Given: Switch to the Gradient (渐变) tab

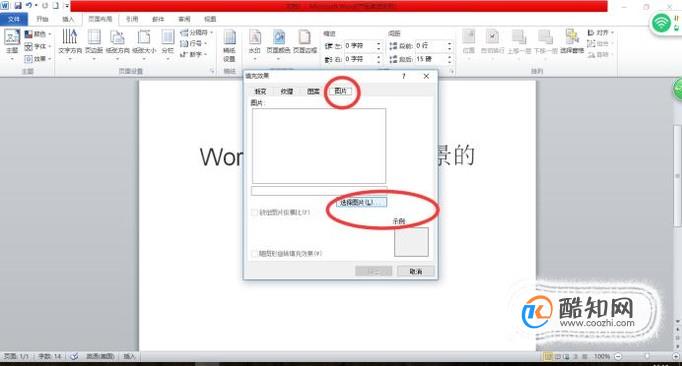Looking at the screenshot, I should 260,91.
